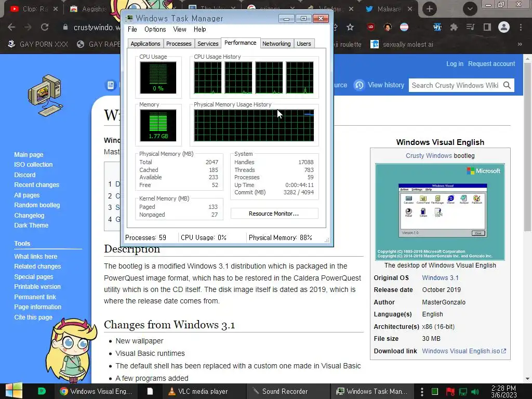Click the Search Crusty Windows Wiki field

(x=455, y=85)
